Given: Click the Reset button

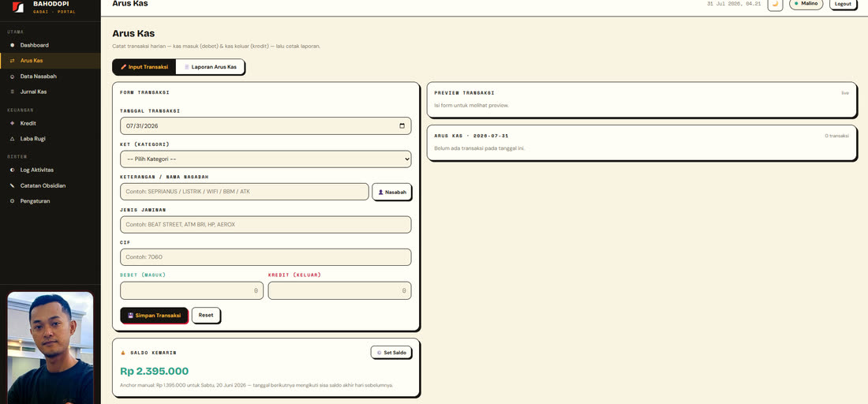Looking at the screenshot, I should [206, 316].
